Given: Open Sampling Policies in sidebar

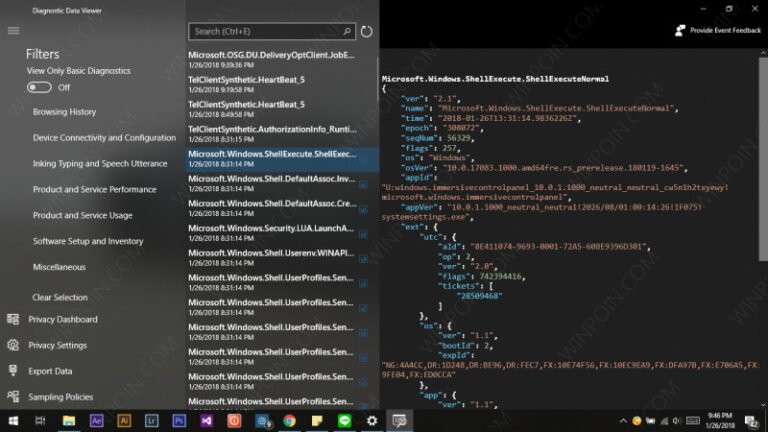Looking at the screenshot, I should [x=61, y=397].
